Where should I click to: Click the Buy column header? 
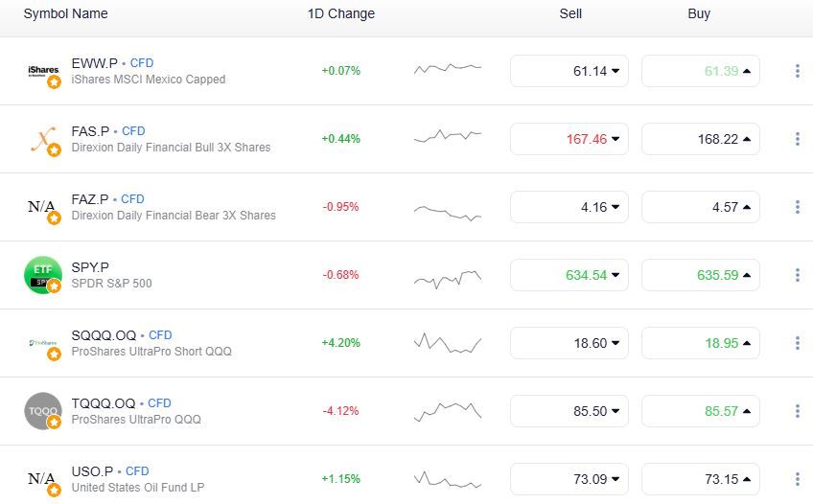point(699,13)
